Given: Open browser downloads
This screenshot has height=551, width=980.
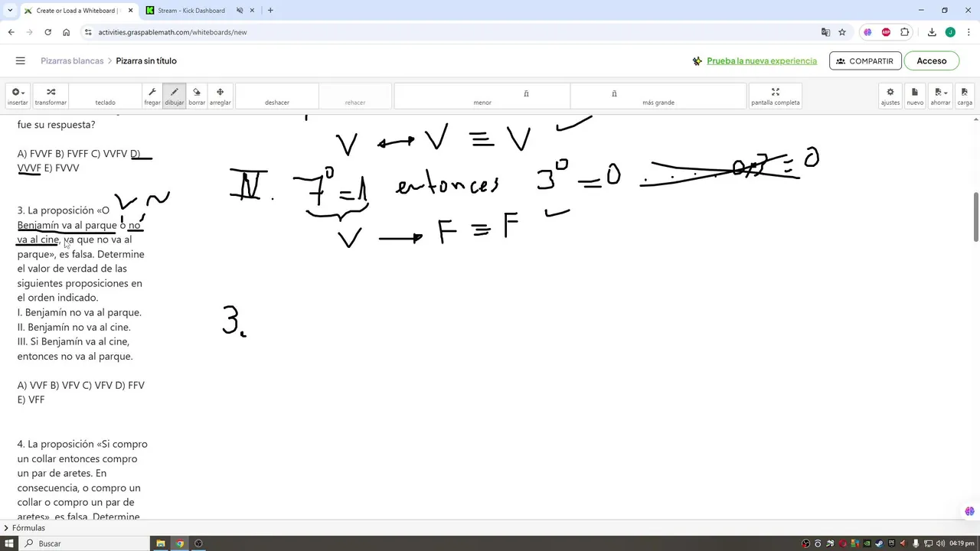Looking at the screenshot, I should (x=932, y=32).
